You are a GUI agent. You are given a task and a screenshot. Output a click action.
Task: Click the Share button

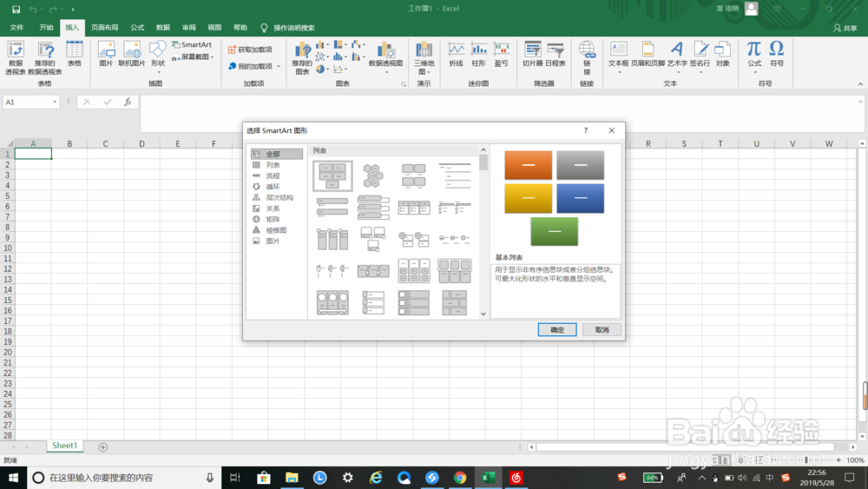[x=845, y=28]
